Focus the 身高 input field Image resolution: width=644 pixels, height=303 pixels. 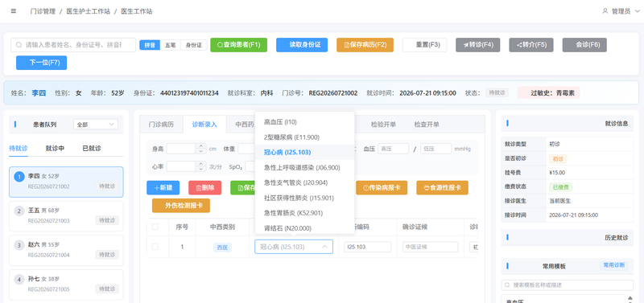click(x=181, y=149)
